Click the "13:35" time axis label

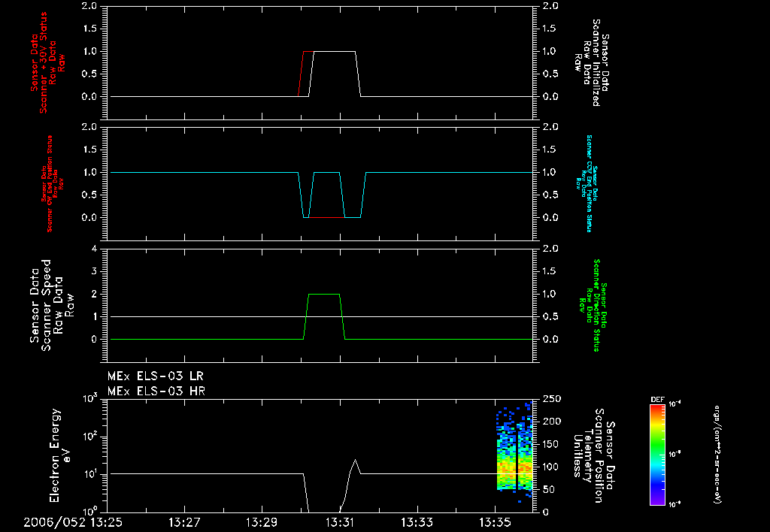pyautogui.click(x=495, y=523)
